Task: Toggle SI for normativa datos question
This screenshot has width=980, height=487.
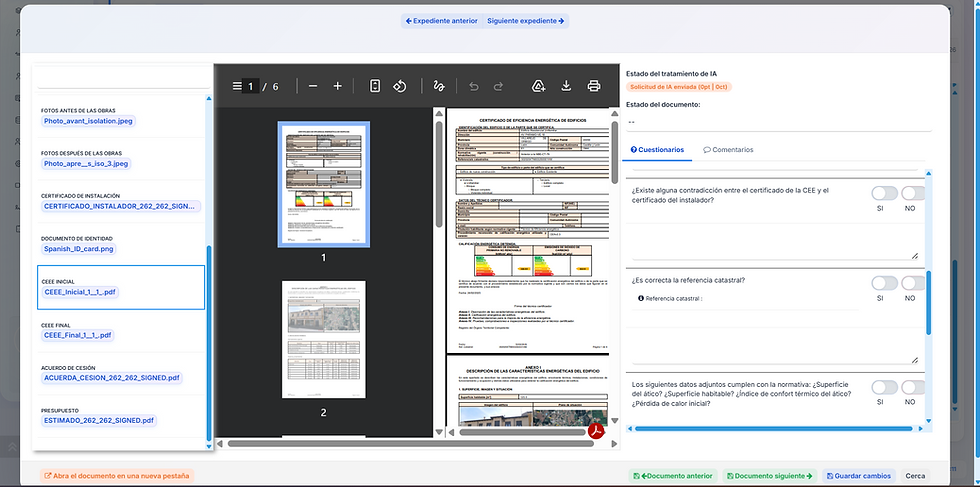Action: pyautogui.click(x=884, y=387)
